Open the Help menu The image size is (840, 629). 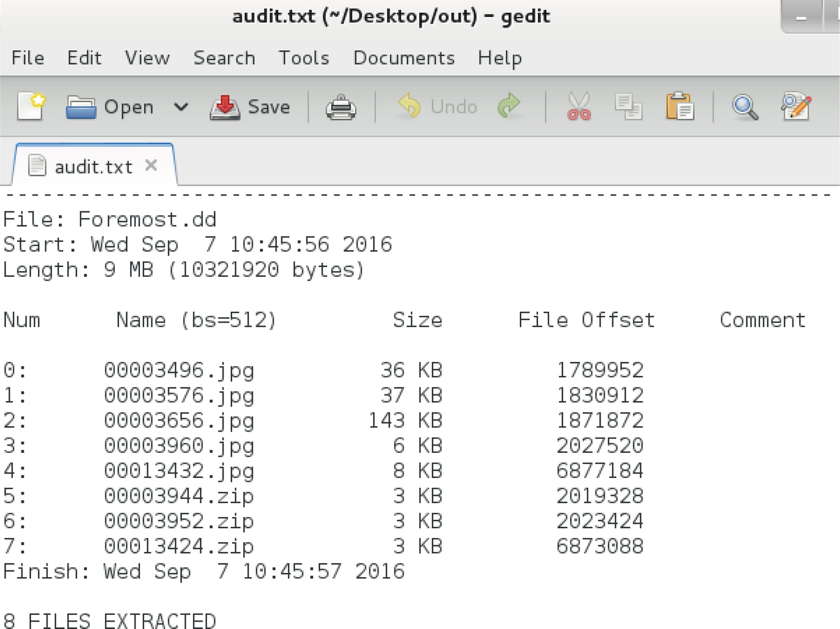500,59
